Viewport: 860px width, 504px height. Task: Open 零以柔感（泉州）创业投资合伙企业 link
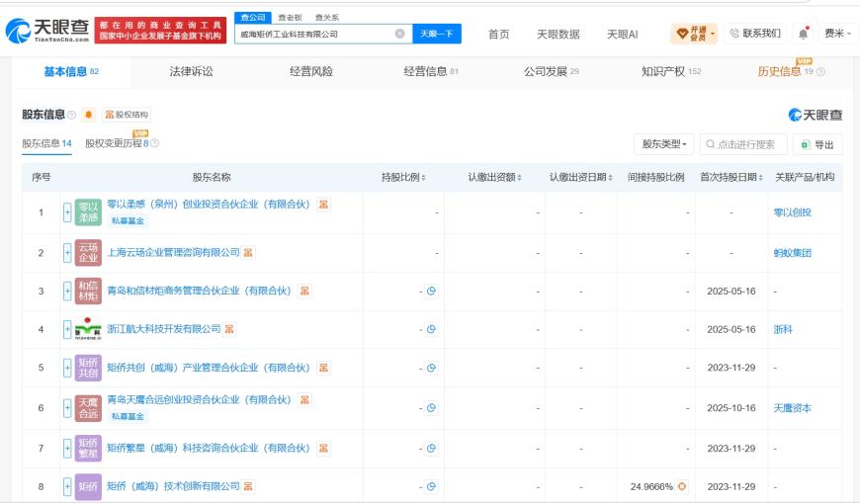tap(209, 205)
